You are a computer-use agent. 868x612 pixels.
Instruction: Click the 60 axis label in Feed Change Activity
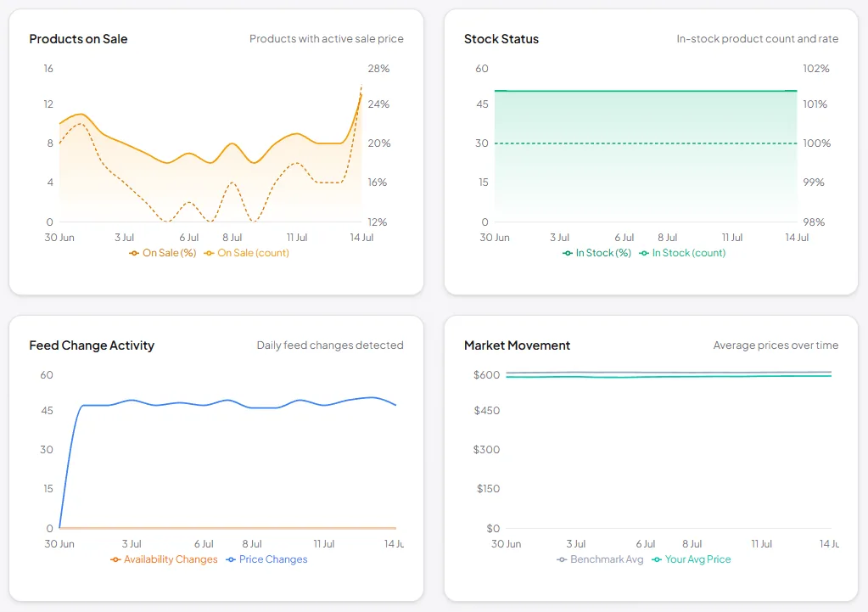(x=47, y=375)
